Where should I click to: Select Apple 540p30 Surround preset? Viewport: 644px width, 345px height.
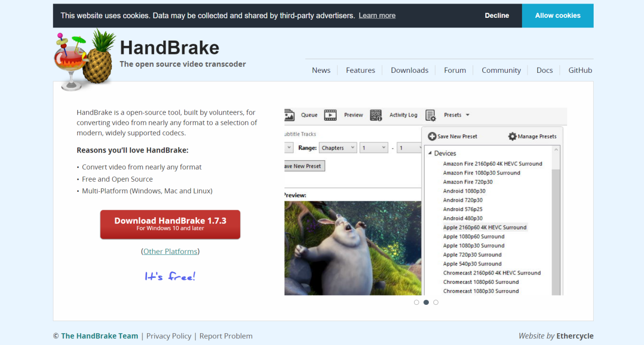[472, 264]
